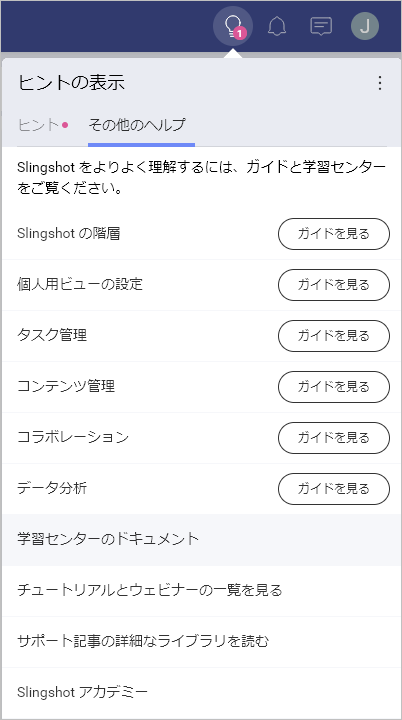Click ガイドを見る for データ分析
Viewport: 402px width, 720px height.
(x=334, y=489)
